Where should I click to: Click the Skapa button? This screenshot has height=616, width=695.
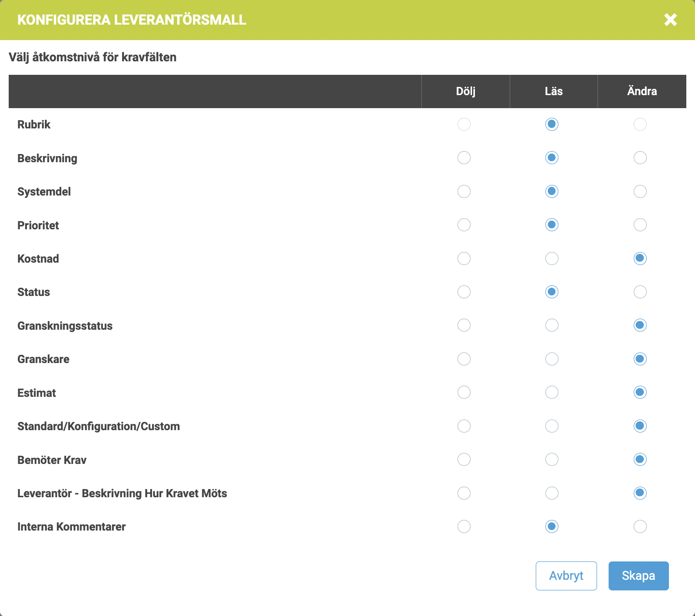coord(638,575)
